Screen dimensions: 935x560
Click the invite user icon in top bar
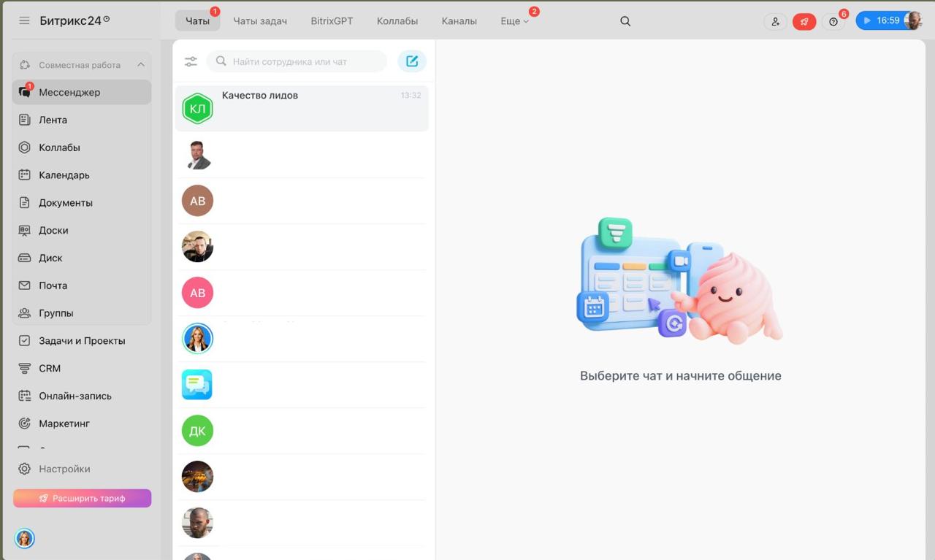775,21
